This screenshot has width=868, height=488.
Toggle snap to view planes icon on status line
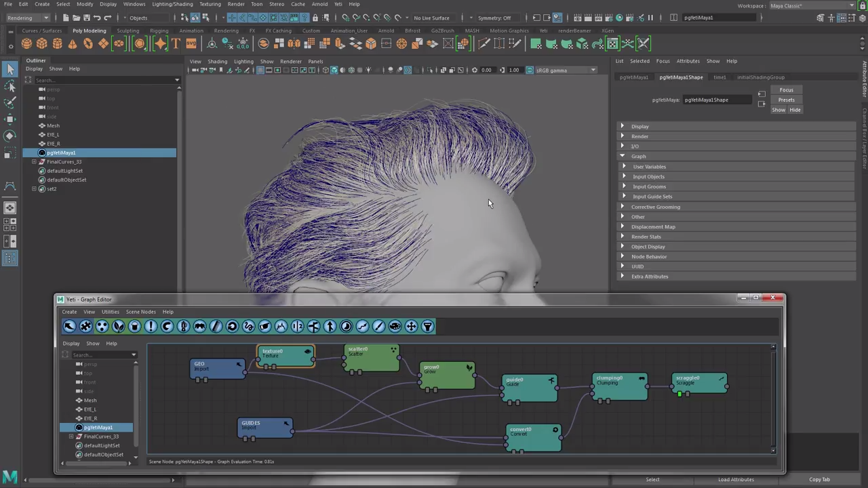coord(387,18)
